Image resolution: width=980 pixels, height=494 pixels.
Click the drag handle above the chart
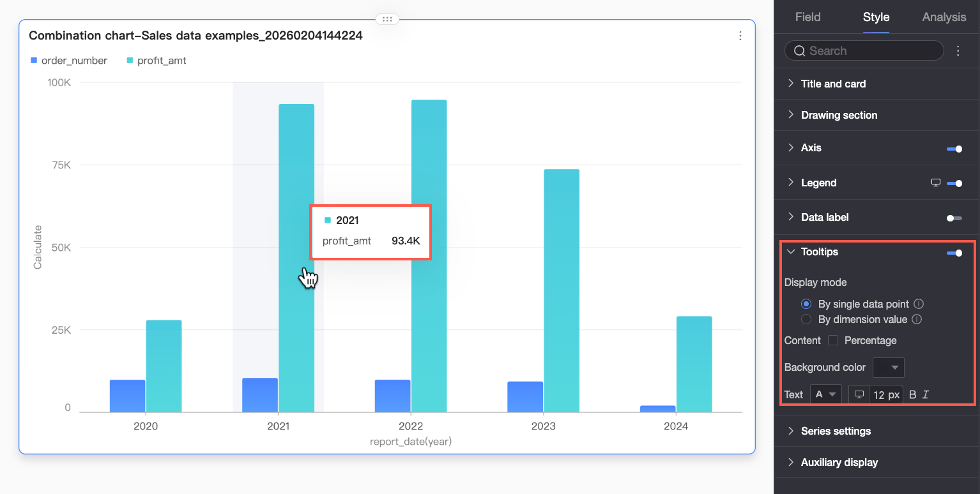tap(387, 19)
